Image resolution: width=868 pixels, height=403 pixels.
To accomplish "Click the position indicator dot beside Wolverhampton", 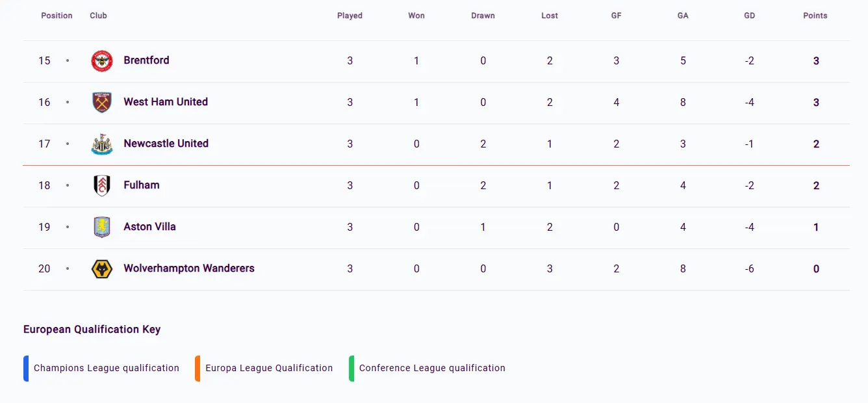I will coord(68,268).
